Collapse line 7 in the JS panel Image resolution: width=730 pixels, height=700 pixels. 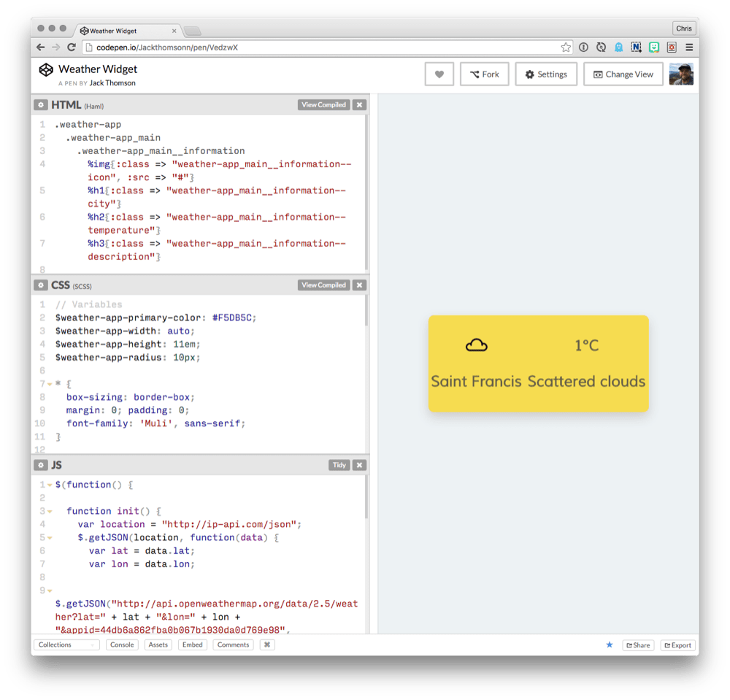(50, 564)
